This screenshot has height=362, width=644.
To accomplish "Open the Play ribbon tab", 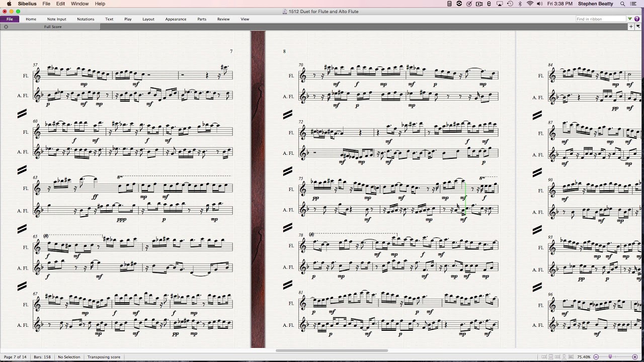I will 128,19.
